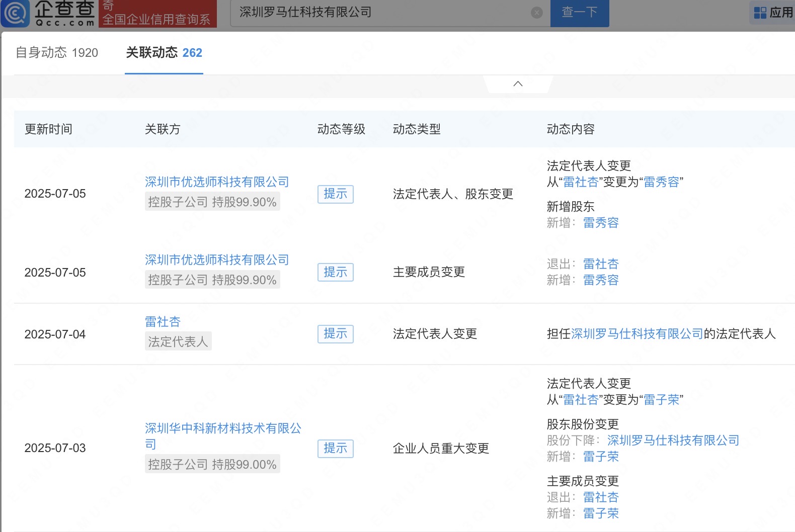The width and height of the screenshot is (795, 532).
Task: Click the 全国企业信用查询系 red banner
Action: click(x=157, y=14)
